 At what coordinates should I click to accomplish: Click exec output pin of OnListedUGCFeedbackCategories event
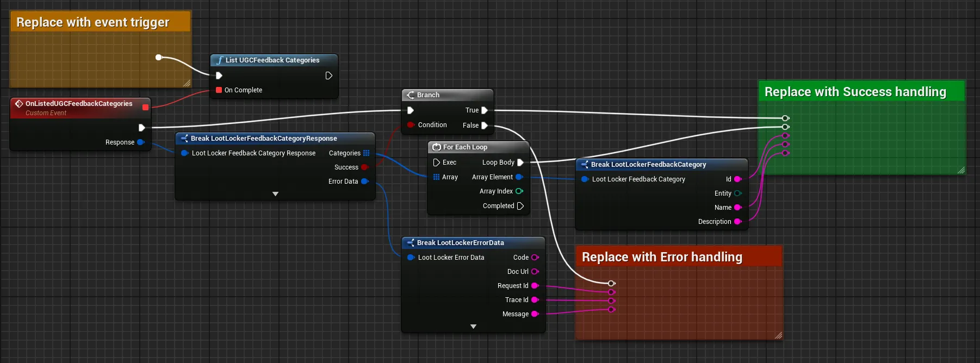[141, 128]
